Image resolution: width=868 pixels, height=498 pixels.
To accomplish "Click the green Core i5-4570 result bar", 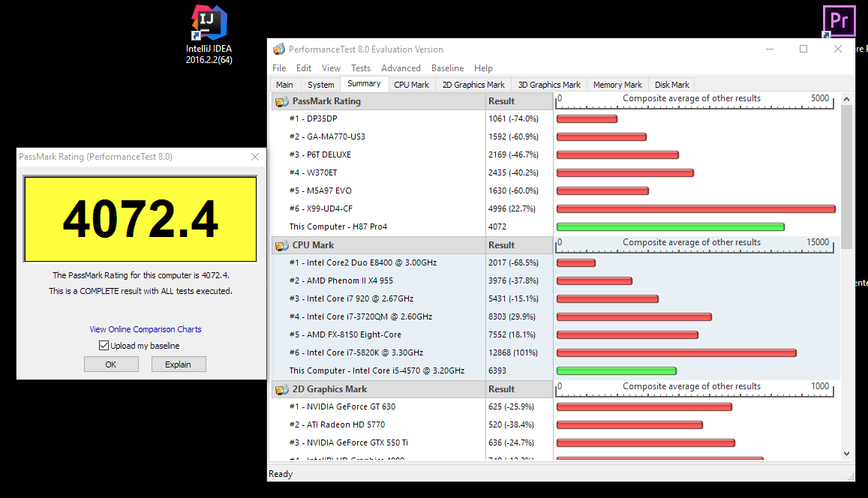I will (616, 370).
